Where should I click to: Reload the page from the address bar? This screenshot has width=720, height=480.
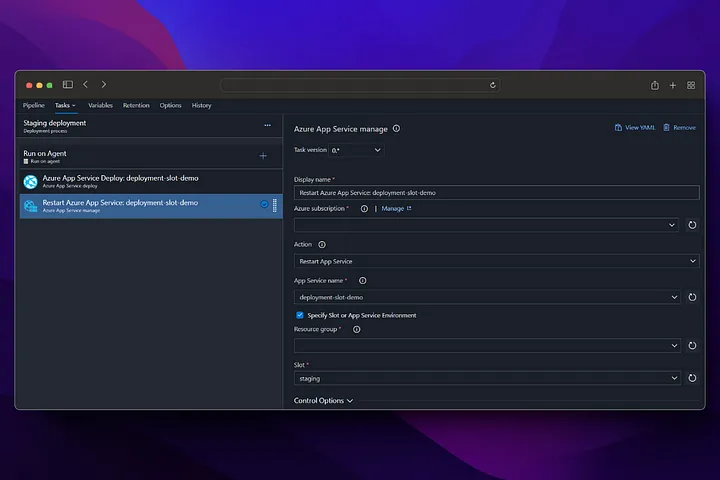point(493,85)
